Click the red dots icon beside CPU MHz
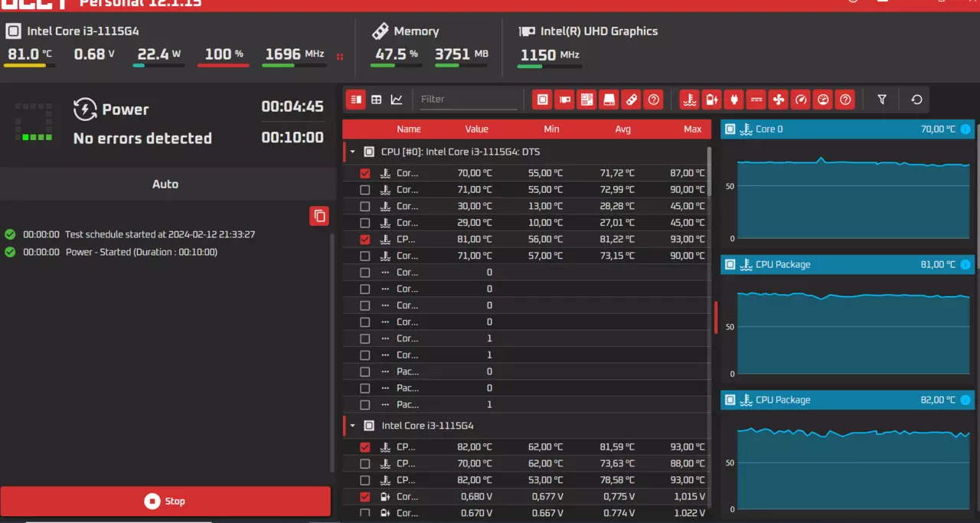 (340, 56)
